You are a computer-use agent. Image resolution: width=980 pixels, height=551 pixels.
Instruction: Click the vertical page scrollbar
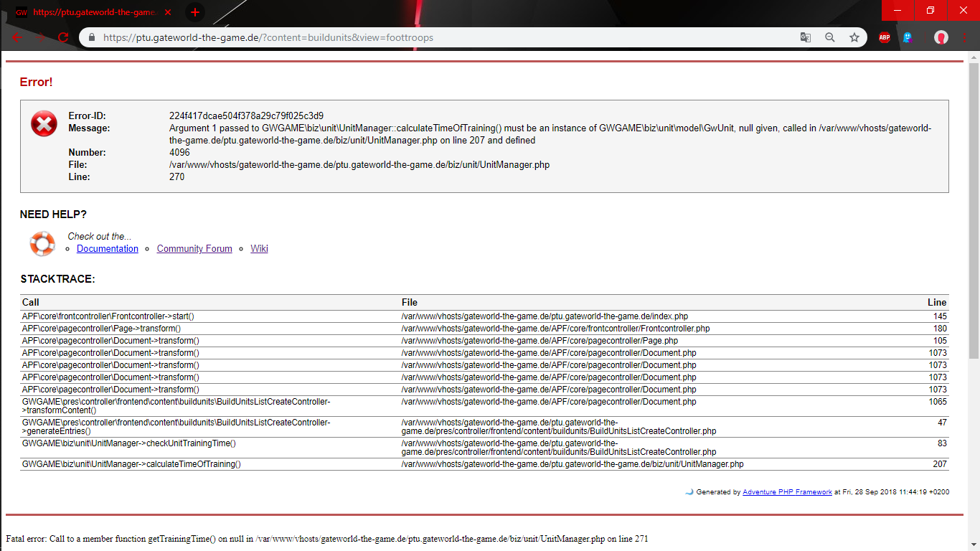pyautogui.click(x=973, y=215)
